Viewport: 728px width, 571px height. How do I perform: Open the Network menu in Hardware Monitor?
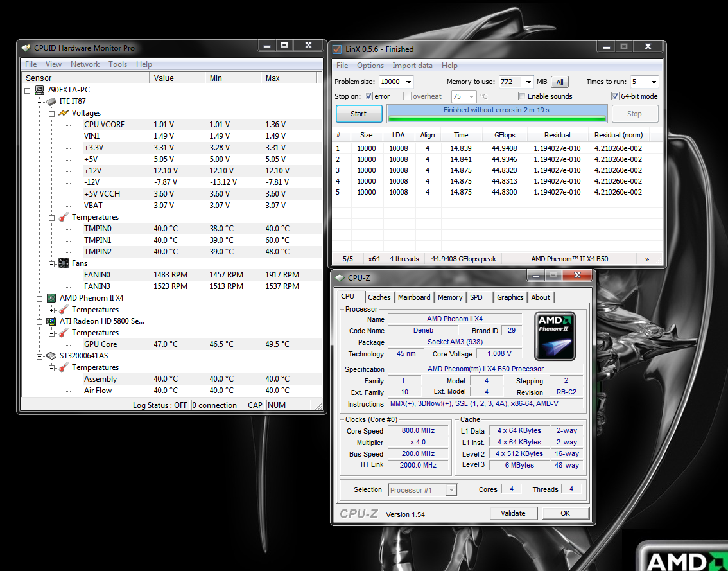pos(85,64)
